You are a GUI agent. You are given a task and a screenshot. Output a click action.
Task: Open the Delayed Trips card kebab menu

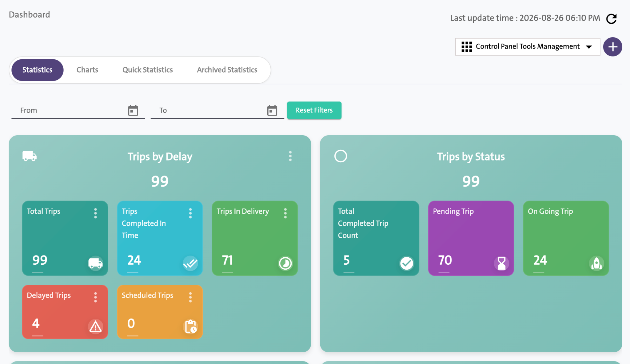click(95, 297)
